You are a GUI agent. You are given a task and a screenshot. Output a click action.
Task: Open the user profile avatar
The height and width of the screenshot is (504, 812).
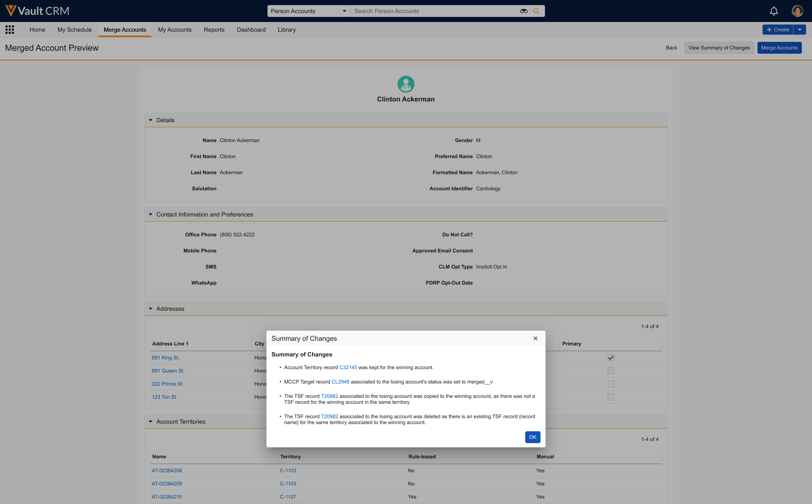click(x=797, y=11)
